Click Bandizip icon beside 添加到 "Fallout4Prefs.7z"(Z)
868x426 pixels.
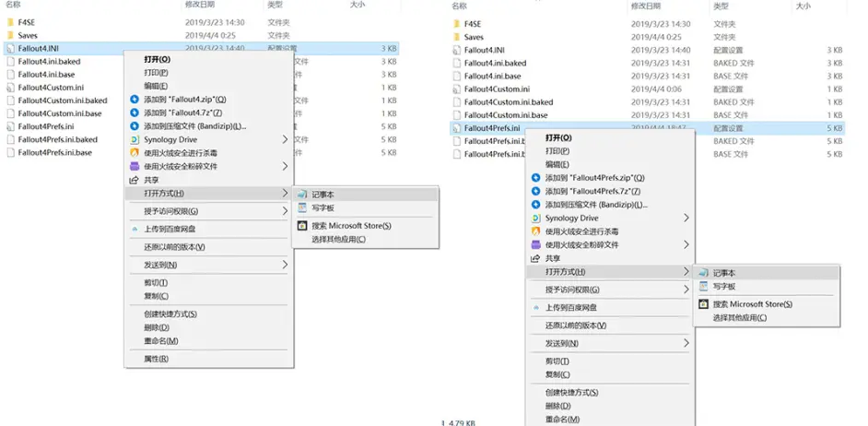[x=535, y=191]
